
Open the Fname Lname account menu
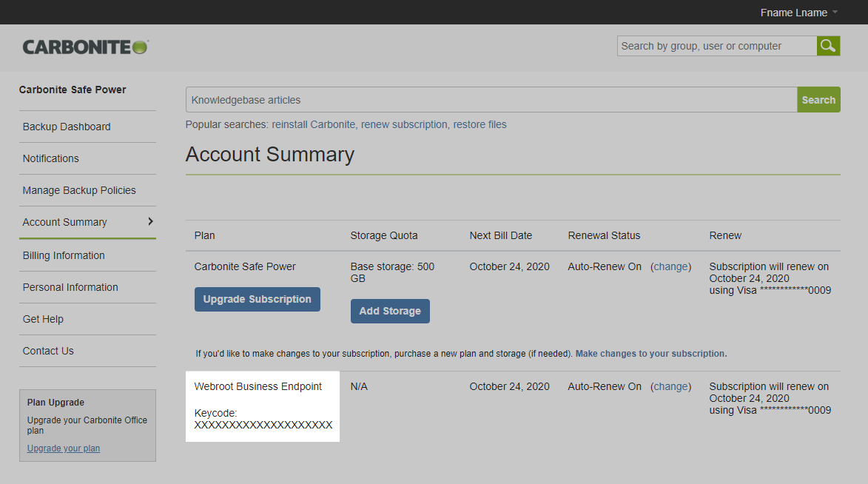click(794, 12)
